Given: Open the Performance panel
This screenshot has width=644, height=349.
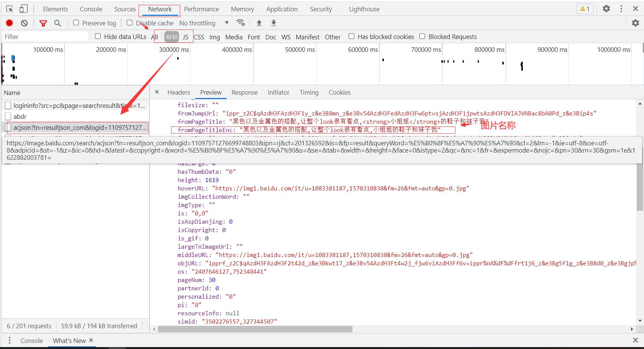Looking at the screenshot, I should click(x=201, y=9).
